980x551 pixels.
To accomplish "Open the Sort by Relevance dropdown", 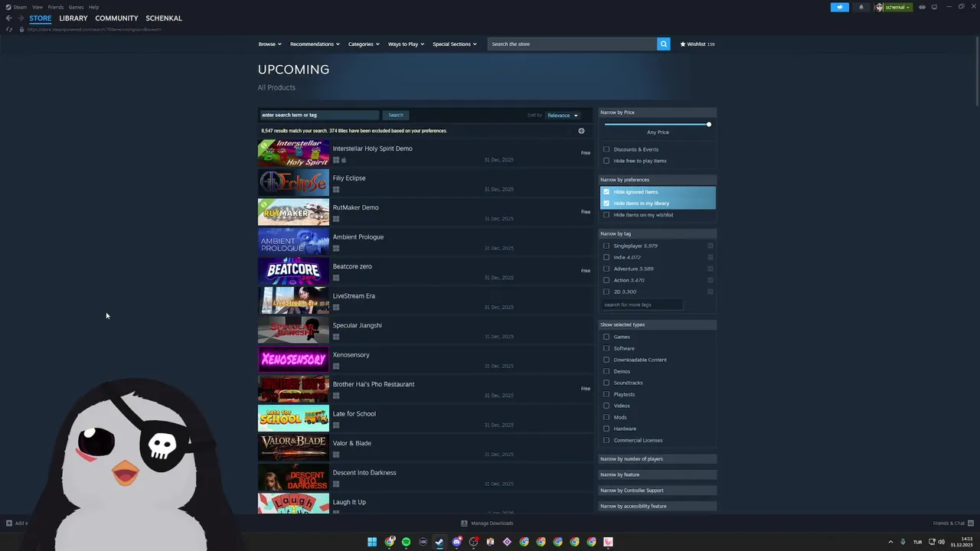I will point(563,116).
